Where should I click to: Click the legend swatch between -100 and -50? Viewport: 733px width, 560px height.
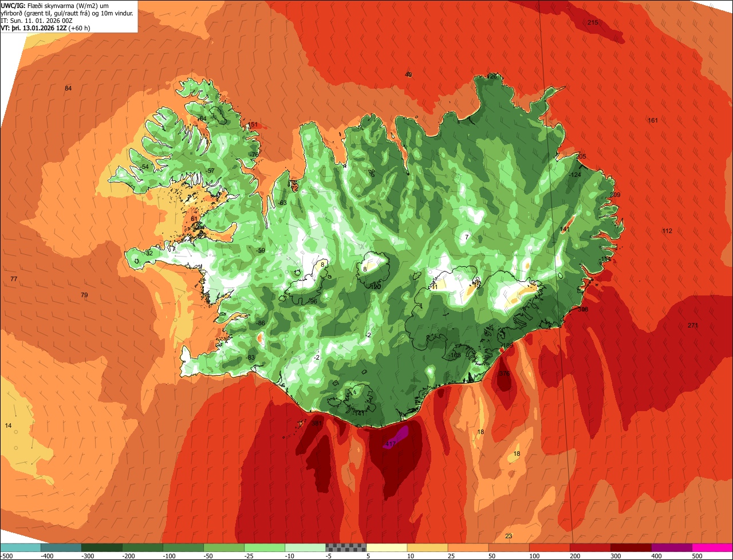183,547
